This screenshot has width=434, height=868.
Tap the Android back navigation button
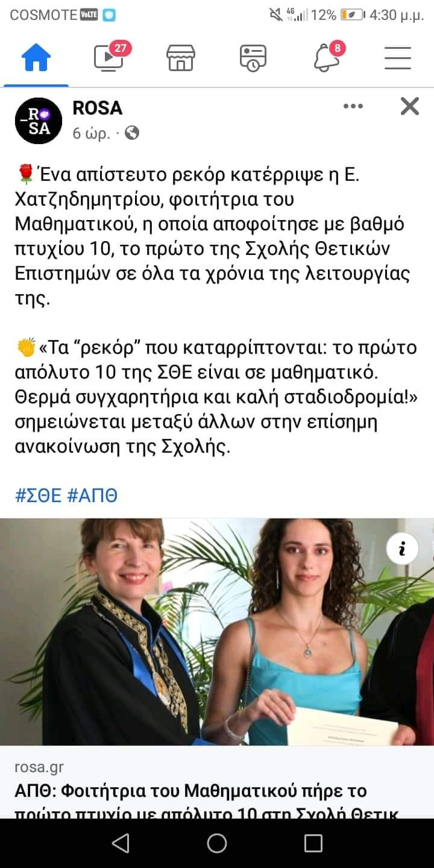click(x=121, y=843)
